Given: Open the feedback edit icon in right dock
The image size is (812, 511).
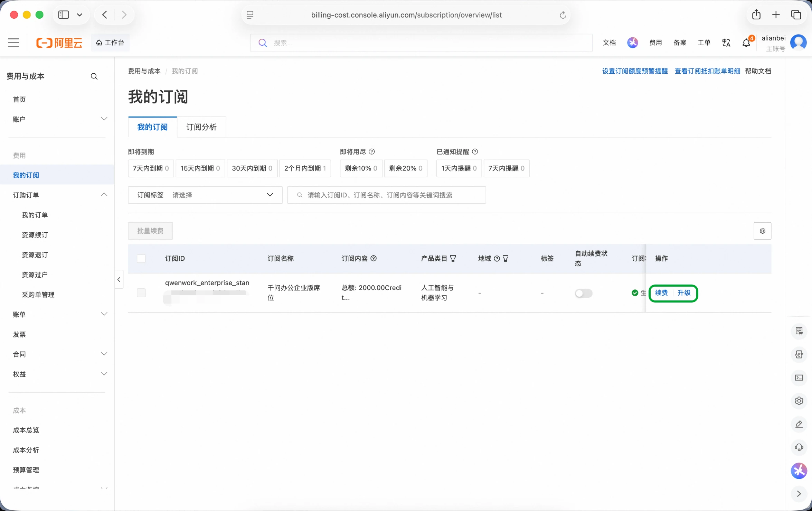Looking at the screenshot, I should 799,424.
